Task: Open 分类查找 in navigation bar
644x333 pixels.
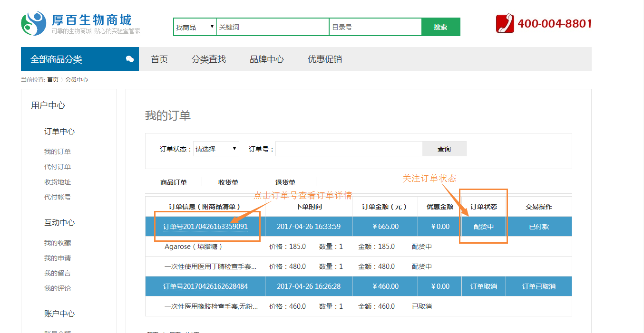Action: coord(209,59)
